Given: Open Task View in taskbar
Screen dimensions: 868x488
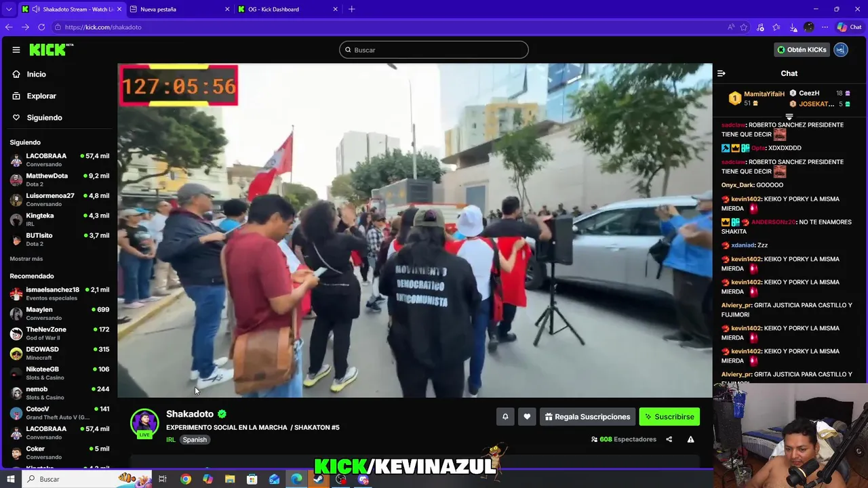Looking at the screenshot, I should coord(163,479).
